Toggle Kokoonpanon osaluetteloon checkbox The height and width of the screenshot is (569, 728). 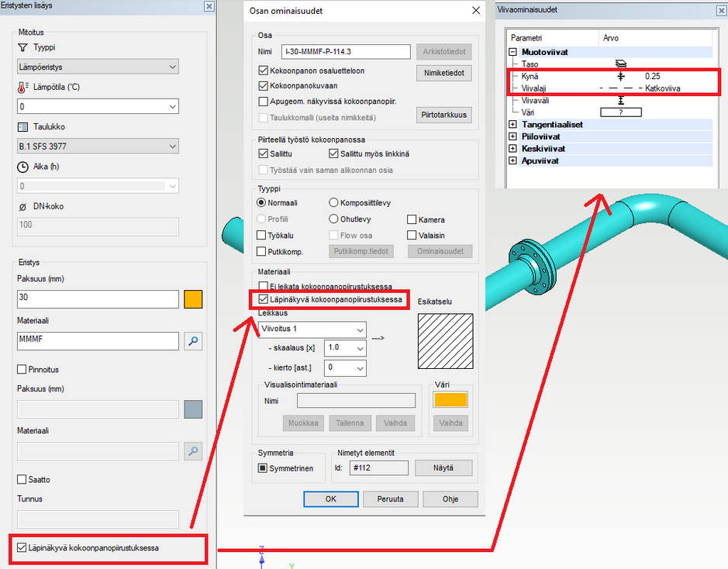click(264, 71)
